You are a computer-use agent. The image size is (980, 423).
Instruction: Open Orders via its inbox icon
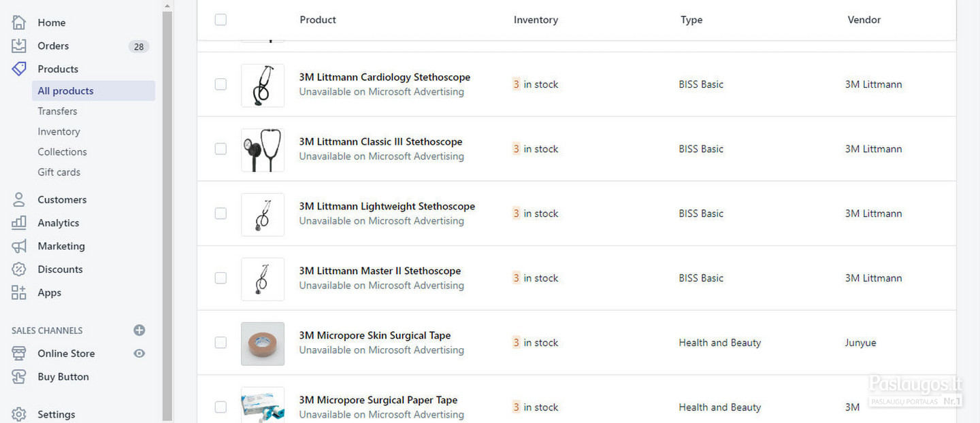pos(19,46)
